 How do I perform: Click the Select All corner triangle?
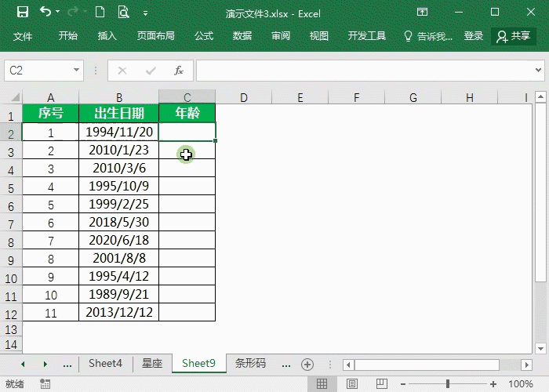point(16,97)
